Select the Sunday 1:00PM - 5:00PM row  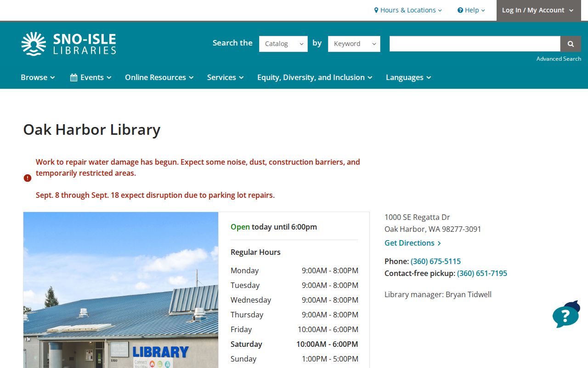[x=294, y=359]
